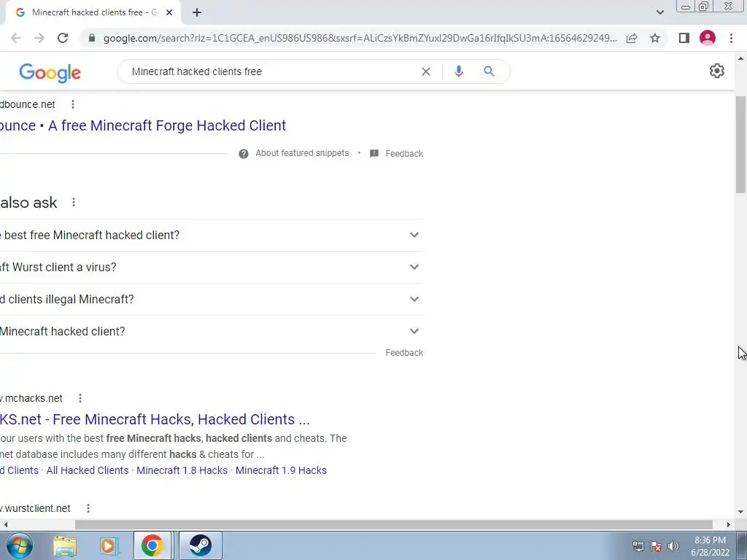This screenshot has width=747, height=560.
Task: Open Google quick settings gear
Action: 717,71
